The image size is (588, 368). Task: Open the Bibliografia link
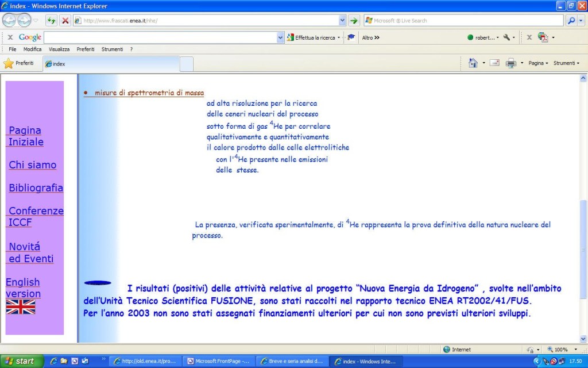pos(36,188)
